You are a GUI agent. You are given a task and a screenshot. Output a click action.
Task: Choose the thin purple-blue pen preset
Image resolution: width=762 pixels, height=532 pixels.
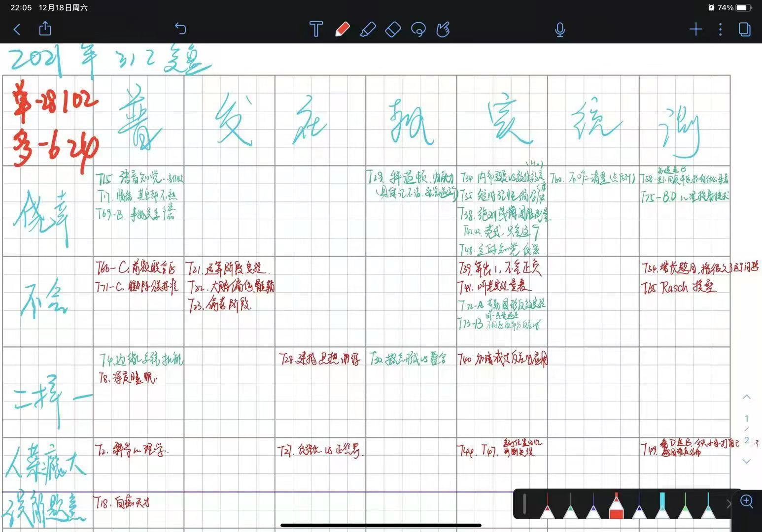pyautogui.click(x=593, y=505)
